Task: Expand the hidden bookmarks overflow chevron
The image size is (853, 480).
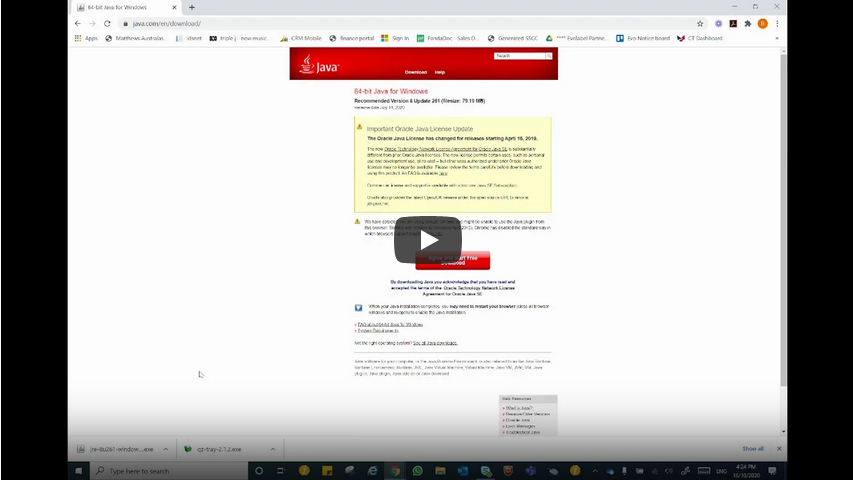Action: point(777,38)
